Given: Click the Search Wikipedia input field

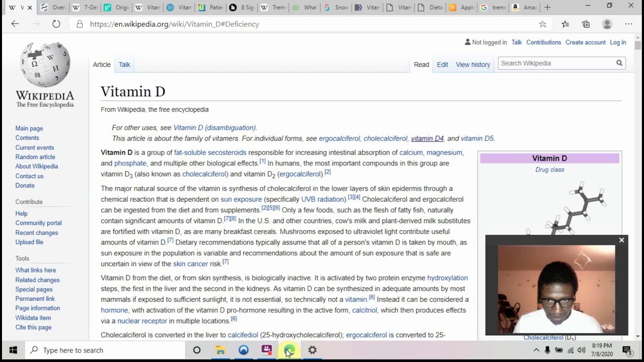Looking at the screenshot, I should (556, 63).
